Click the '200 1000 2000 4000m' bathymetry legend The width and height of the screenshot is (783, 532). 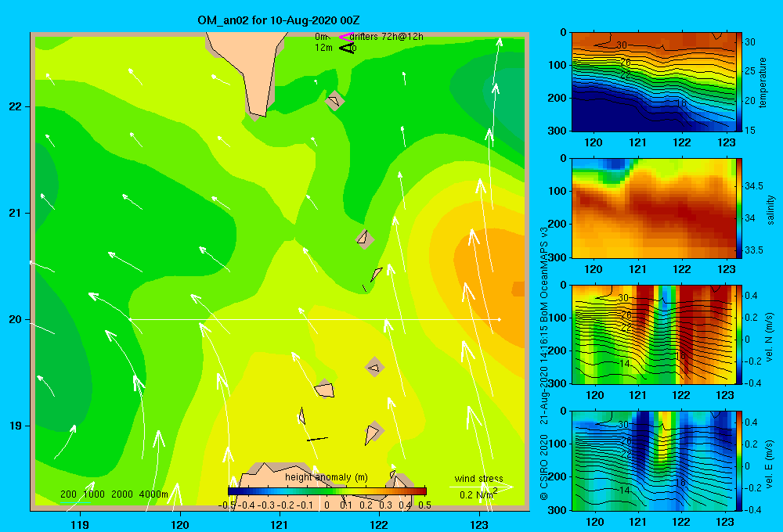pyautogui.click(x=114, y=494)
